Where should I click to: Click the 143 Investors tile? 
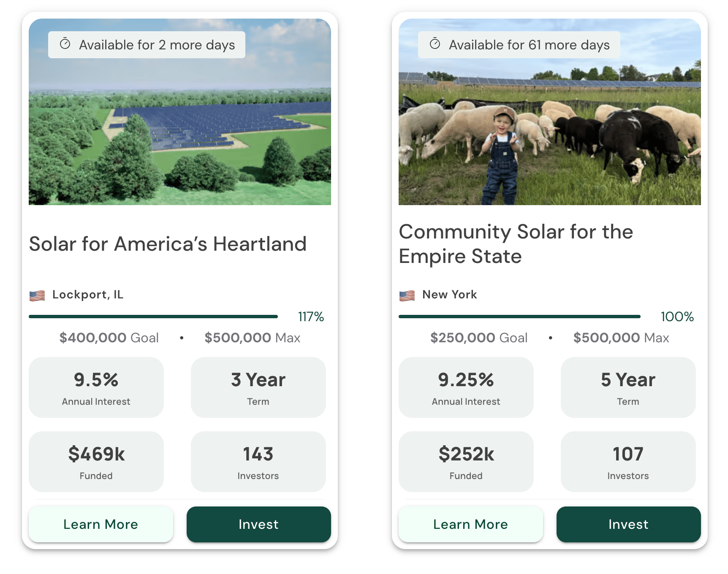pos(258,462)
